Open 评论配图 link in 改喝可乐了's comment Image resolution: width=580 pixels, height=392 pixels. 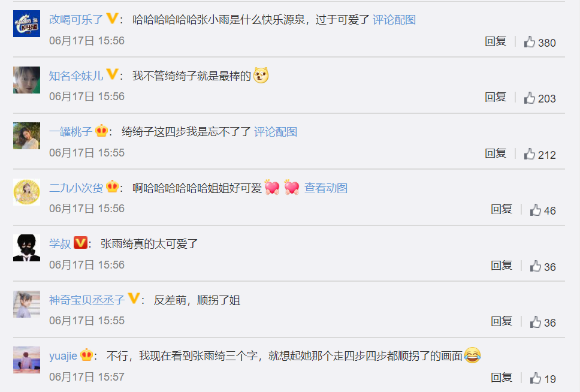pos(394,19)
